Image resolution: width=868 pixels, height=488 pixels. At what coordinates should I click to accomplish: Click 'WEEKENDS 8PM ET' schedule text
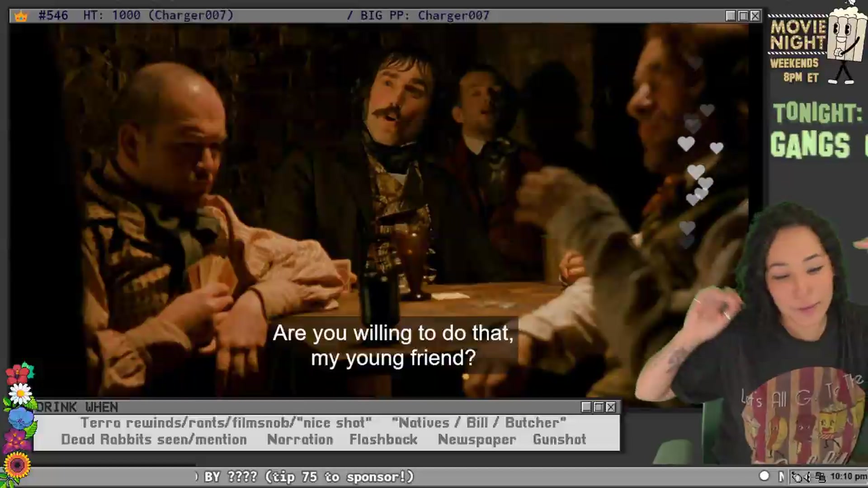pyautogui.click(x=795, y=70)
